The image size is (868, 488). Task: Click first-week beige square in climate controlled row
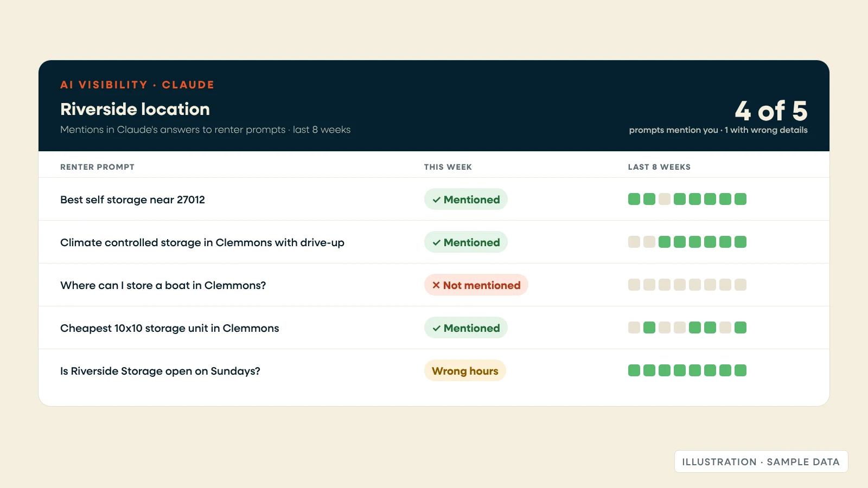pos(634,242)
